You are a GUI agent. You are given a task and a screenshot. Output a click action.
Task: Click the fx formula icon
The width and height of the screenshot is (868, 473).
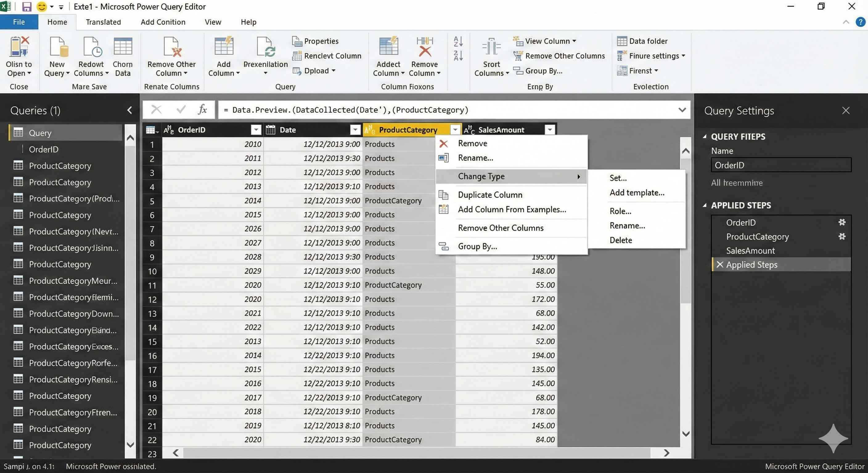click(203, 110)
